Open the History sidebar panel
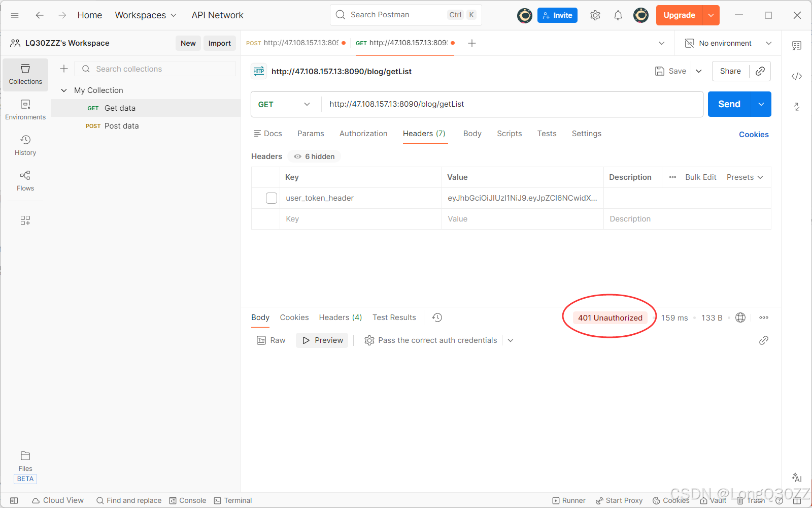This screenshot has height=508, width=812. (x=25, y=145)
